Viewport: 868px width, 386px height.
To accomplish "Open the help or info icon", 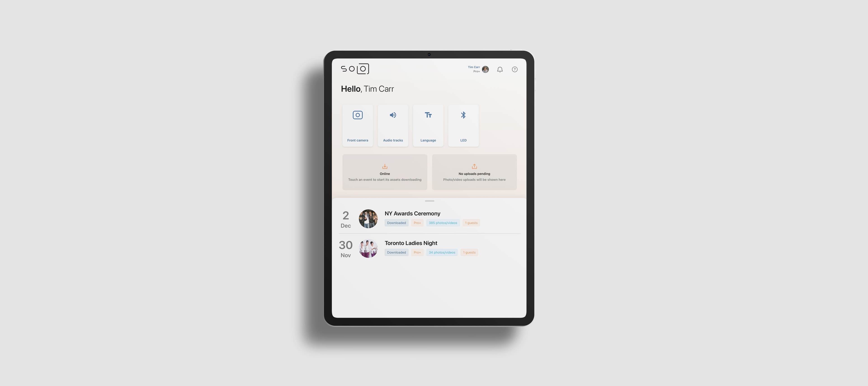I will [x=514, y=69].
